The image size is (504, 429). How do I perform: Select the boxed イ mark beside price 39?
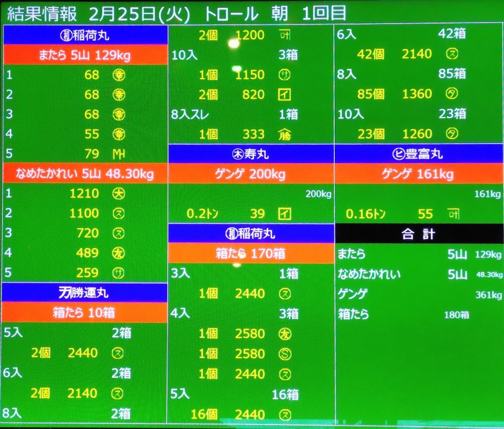(284, 214)
